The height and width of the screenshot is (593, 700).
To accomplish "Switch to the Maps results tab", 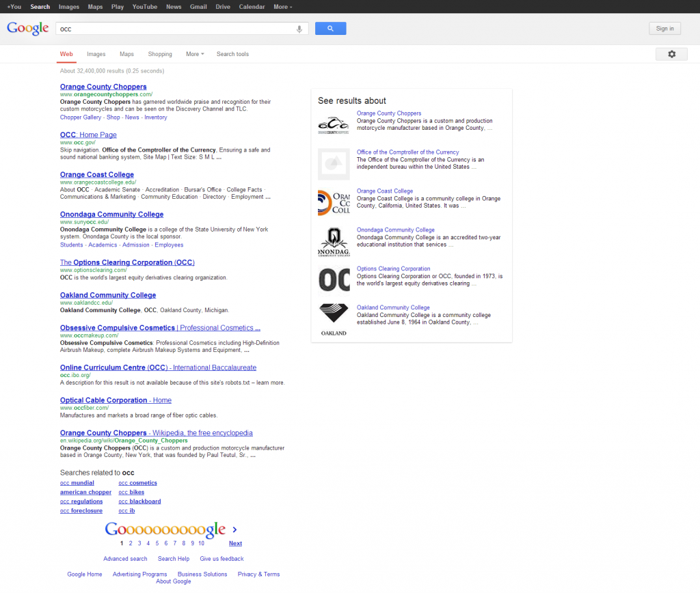I will click(126, 54).
